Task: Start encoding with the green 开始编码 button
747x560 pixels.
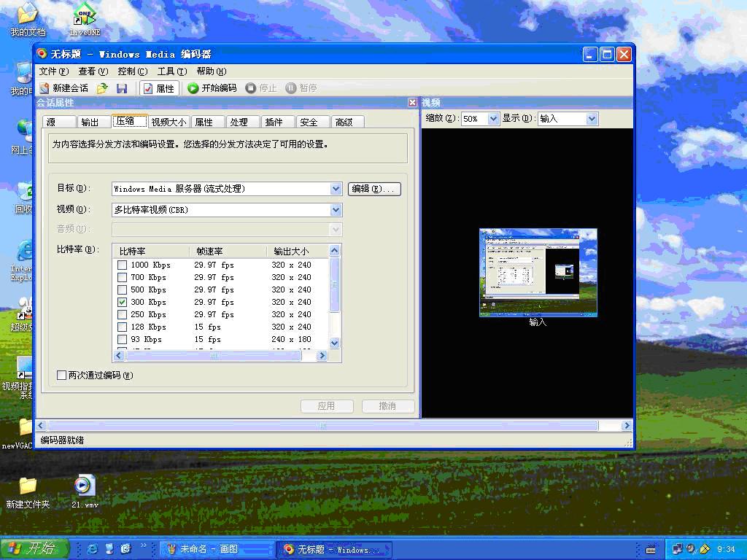Action: click(212, 88)
